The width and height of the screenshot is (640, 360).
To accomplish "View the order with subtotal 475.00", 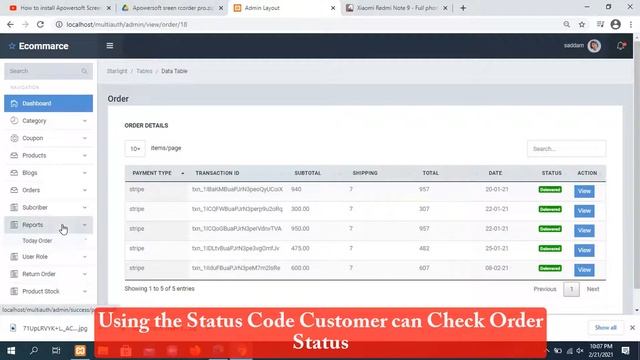I will click(584, 250).
